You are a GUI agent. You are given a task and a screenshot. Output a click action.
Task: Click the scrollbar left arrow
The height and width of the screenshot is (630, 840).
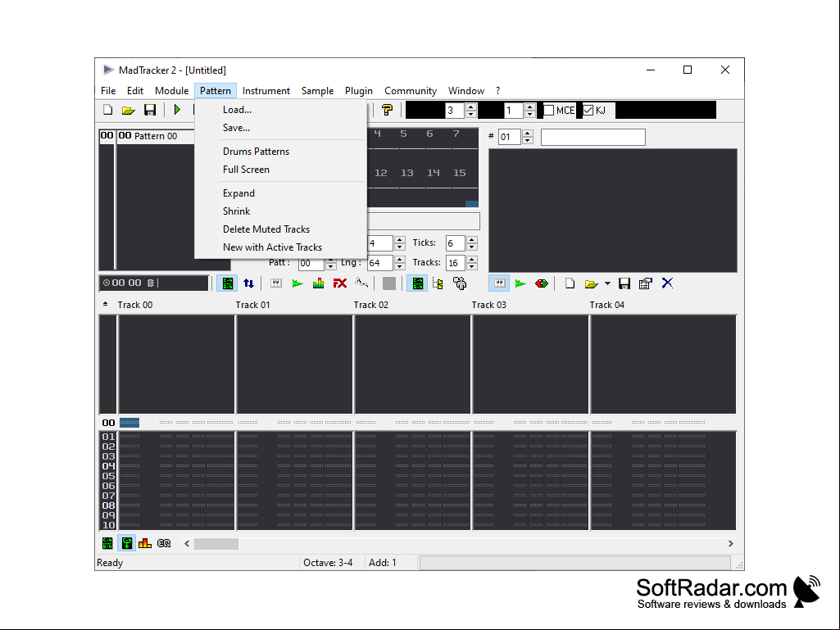coord(187,544)
